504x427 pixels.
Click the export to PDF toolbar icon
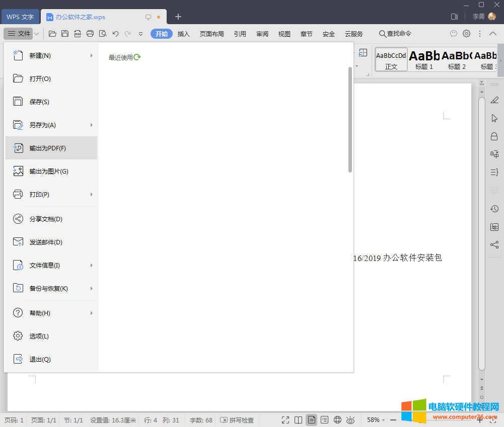click(78, 34)
